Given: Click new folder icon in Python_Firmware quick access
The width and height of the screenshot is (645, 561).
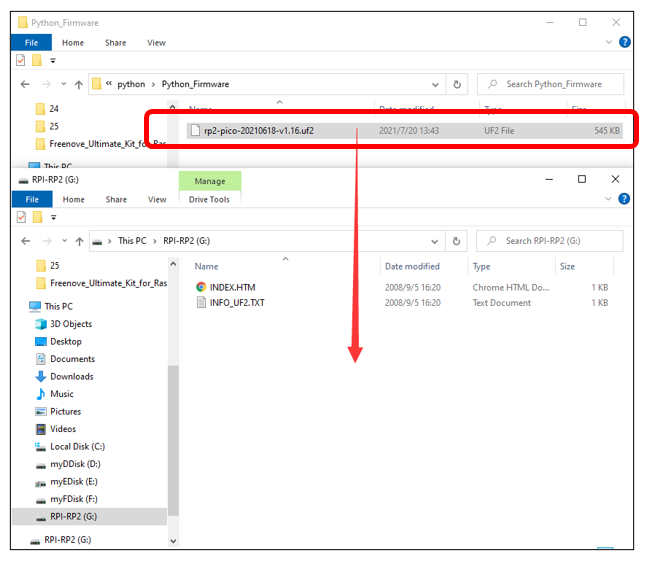Looking at the screenshot, I should pos(37,60).
